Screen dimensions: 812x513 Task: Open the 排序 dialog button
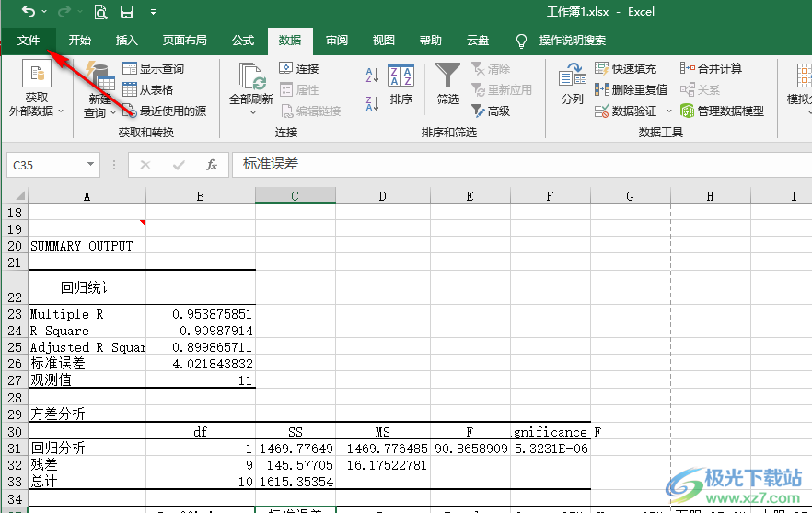[x=400, y=84]
